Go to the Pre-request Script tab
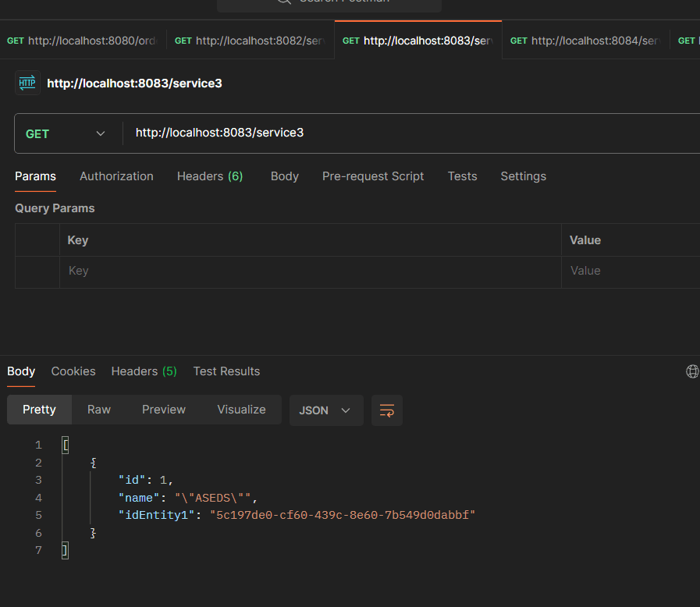The image size is (700, 607). coord(373,176)
